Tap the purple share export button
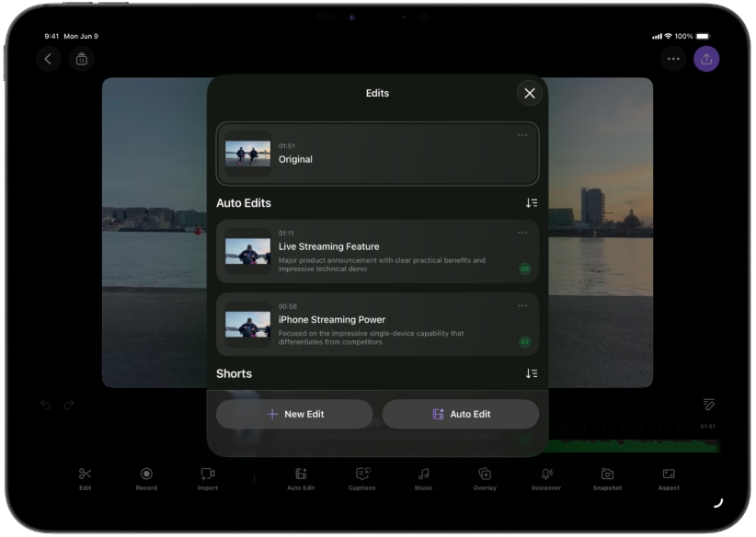This screenshot has height=537, width=756. coord(706,59)
